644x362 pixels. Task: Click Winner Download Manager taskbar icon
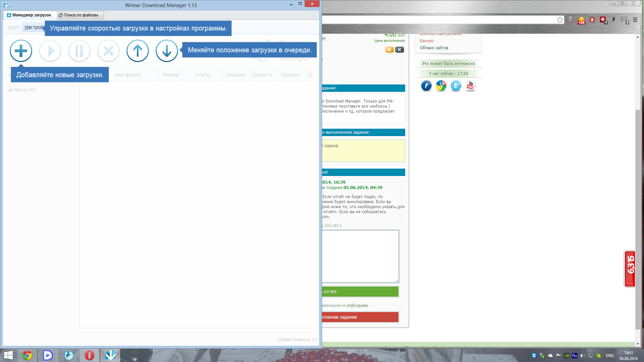(110, 355)
